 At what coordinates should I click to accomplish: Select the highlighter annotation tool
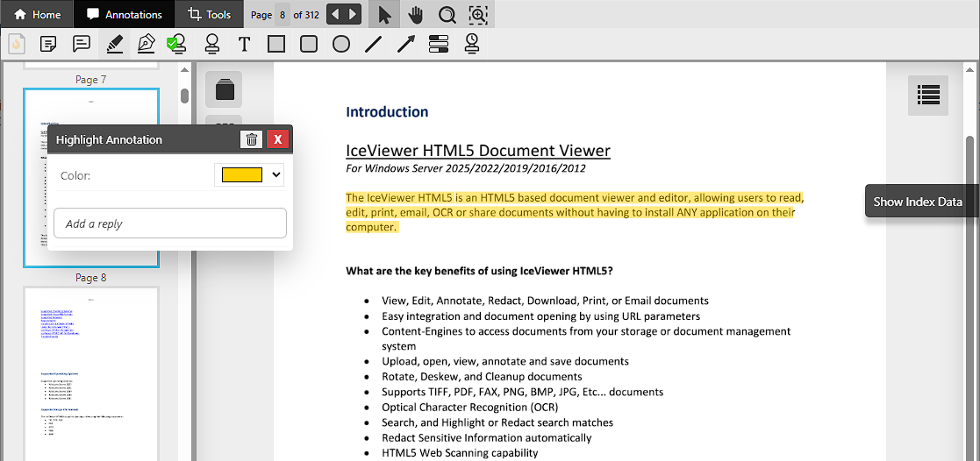[x=114, y=44]
